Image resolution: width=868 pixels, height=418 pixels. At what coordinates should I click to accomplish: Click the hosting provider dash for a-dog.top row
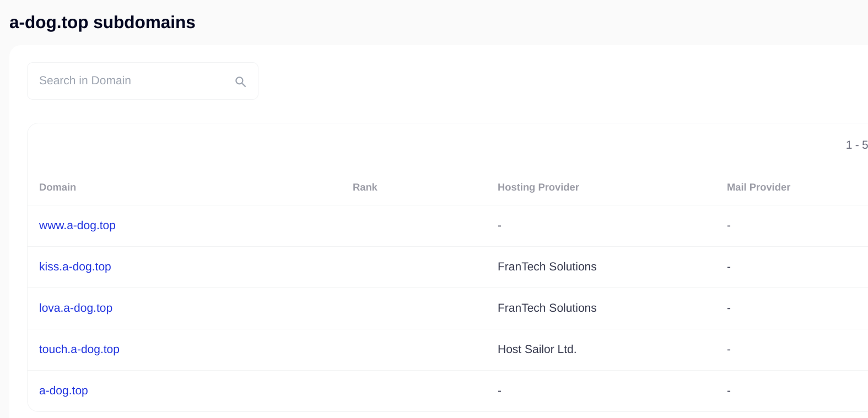pos(499,391)
